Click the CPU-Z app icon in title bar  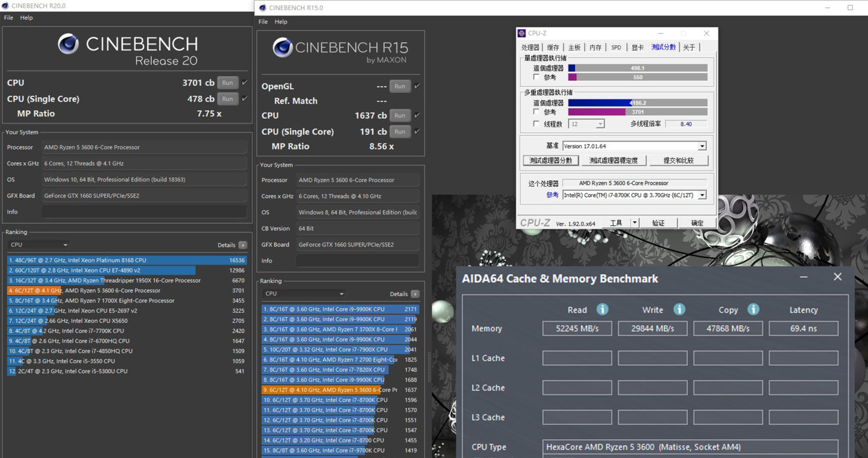[x=522, y=34]
